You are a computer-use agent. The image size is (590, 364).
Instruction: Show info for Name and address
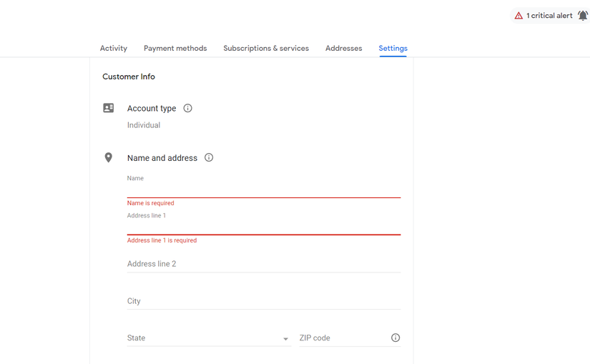click(208, 157)
